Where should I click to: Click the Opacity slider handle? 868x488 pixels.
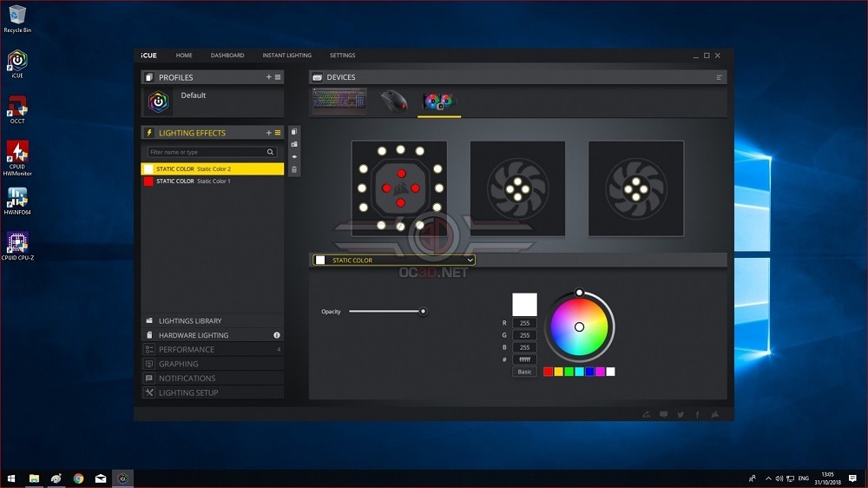pos(423,312)
